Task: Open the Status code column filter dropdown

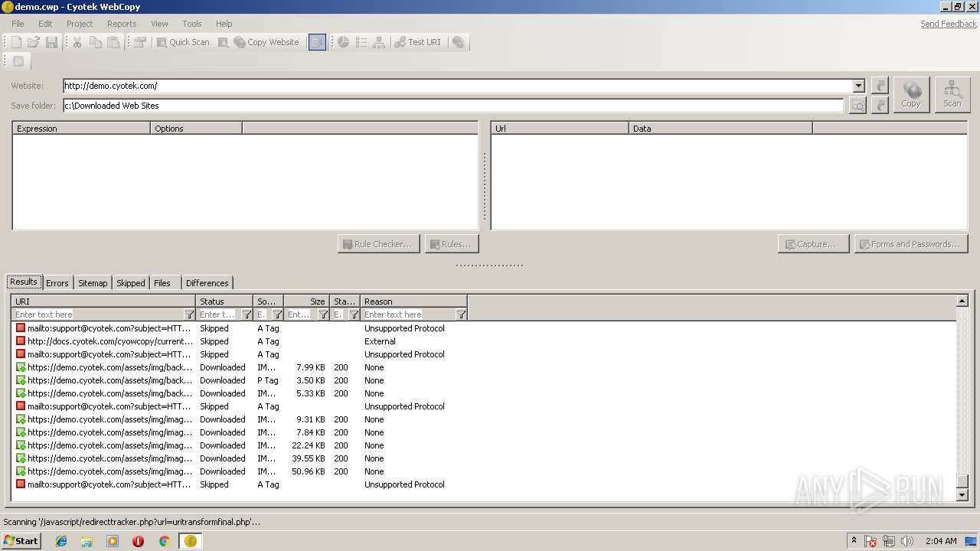Action: [354, 315]
